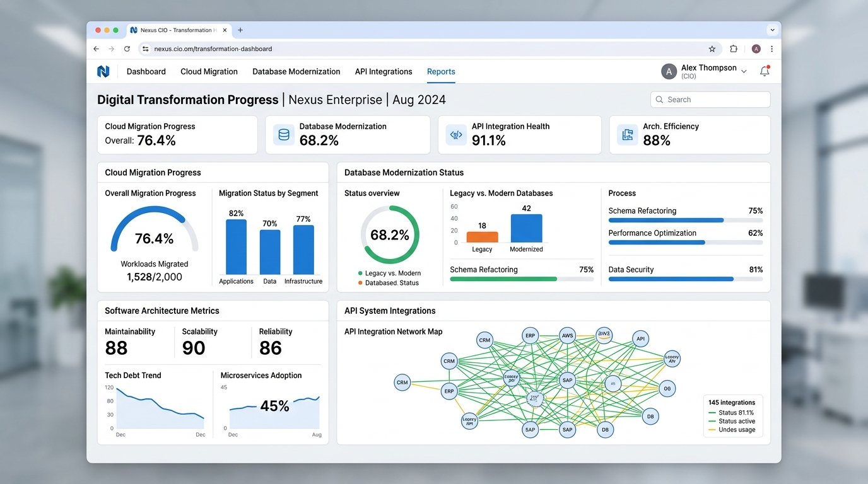Reload the transformation dashboard page

pyautogui.click(x=127, y=49)
